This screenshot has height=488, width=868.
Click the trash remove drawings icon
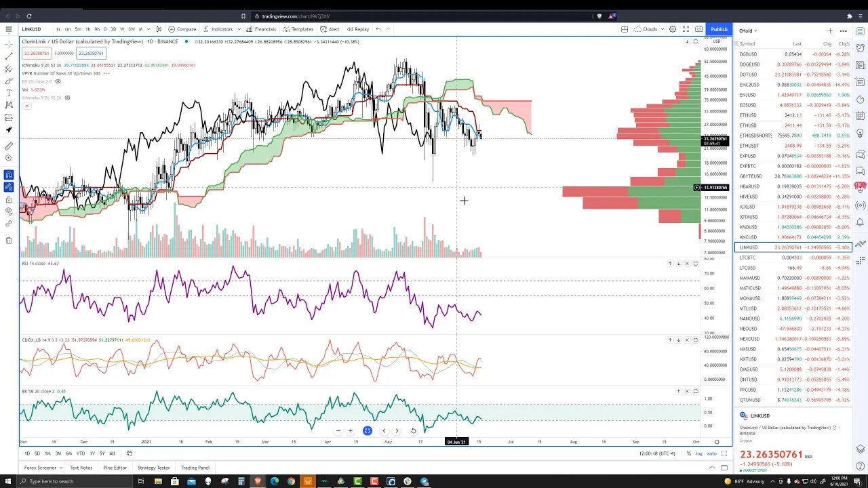click(8, 241)
